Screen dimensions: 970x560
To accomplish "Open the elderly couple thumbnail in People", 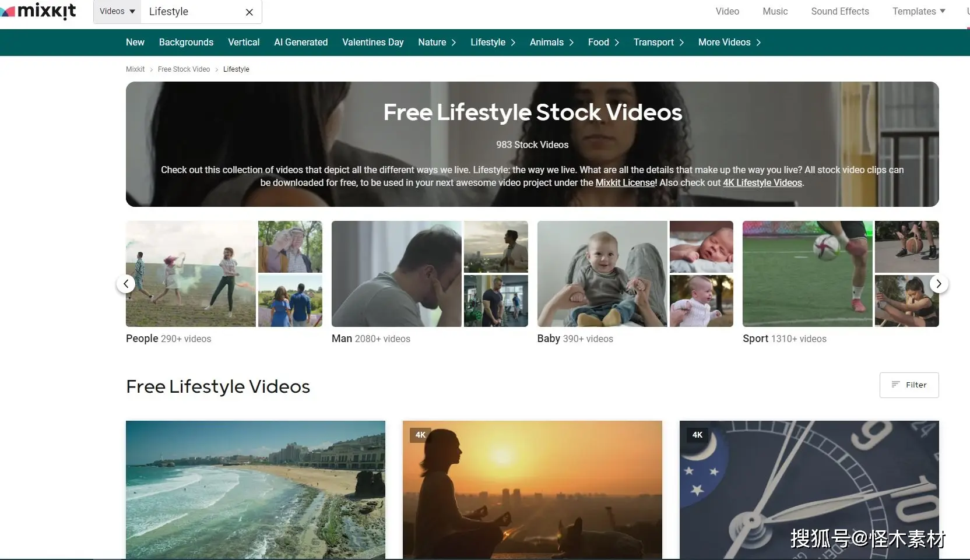I will [290, 246].
